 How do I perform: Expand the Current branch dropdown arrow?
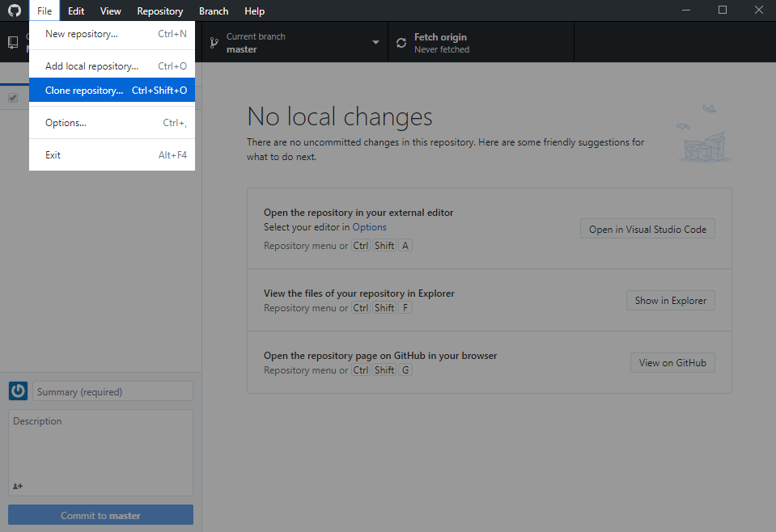[x=375, y=43]
